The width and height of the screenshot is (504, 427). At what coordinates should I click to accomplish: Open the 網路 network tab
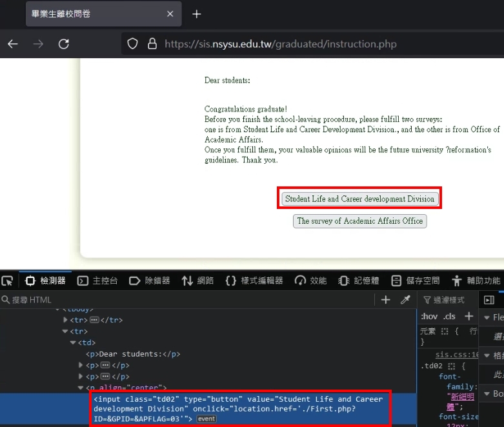(x=197, y=281)
